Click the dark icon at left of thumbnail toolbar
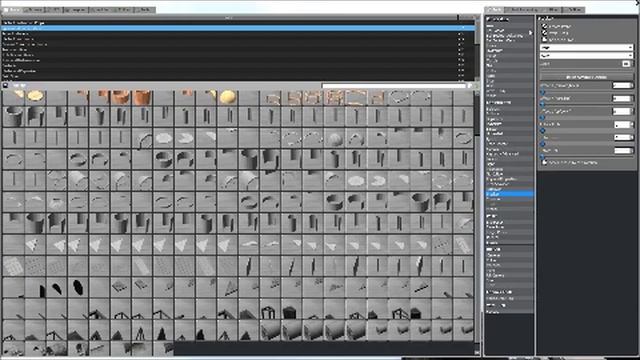The width and height of the screenshot is (640, 360). pyautogui.click(x=5, y=85)
